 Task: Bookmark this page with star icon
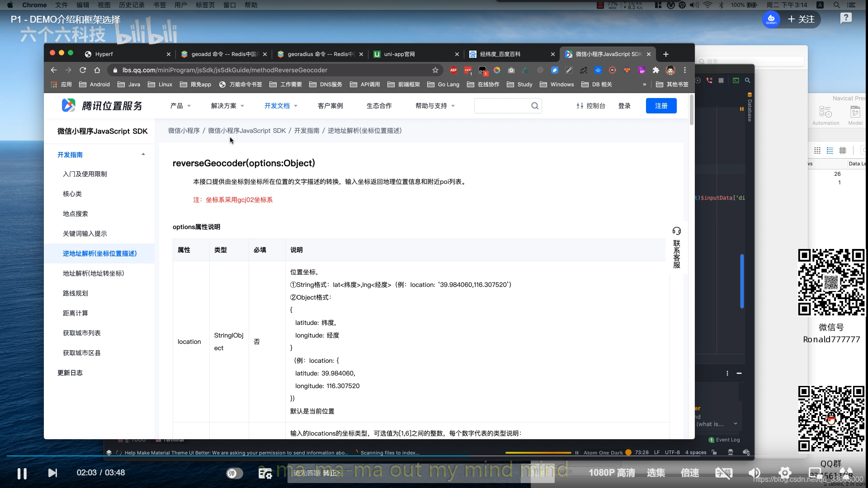tap(435, 70)
